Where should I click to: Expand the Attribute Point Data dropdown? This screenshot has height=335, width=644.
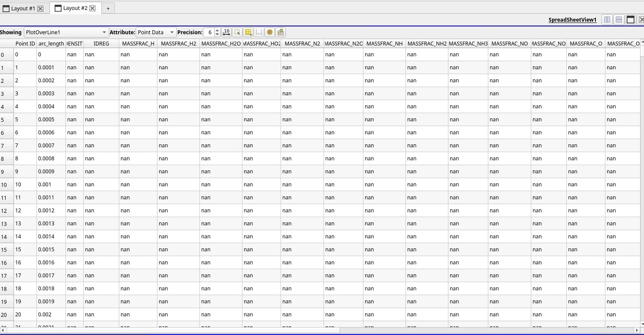tap(156, 32)
